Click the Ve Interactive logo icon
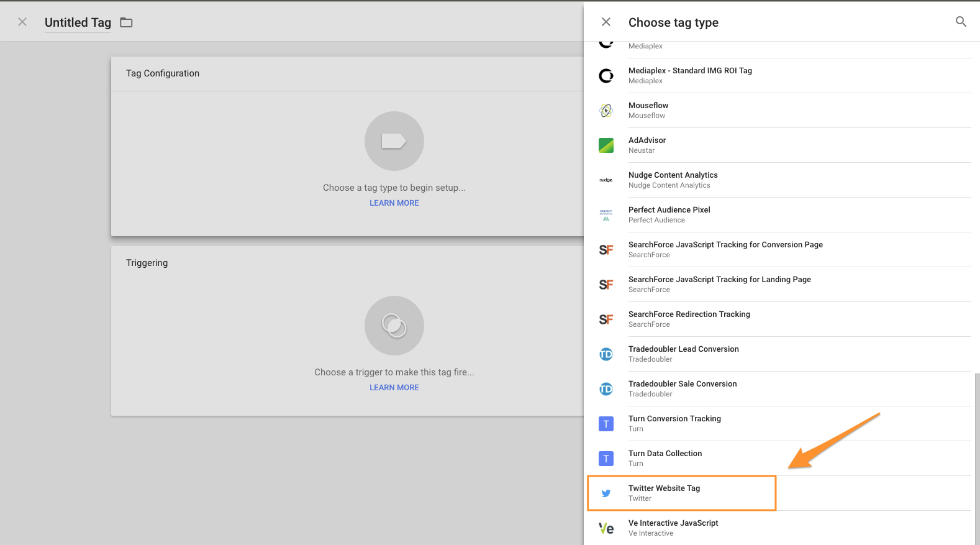 point(606,528)
